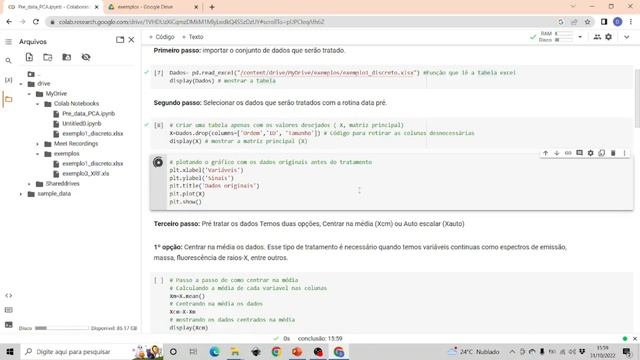Delete the selected cell

point(613,153)
